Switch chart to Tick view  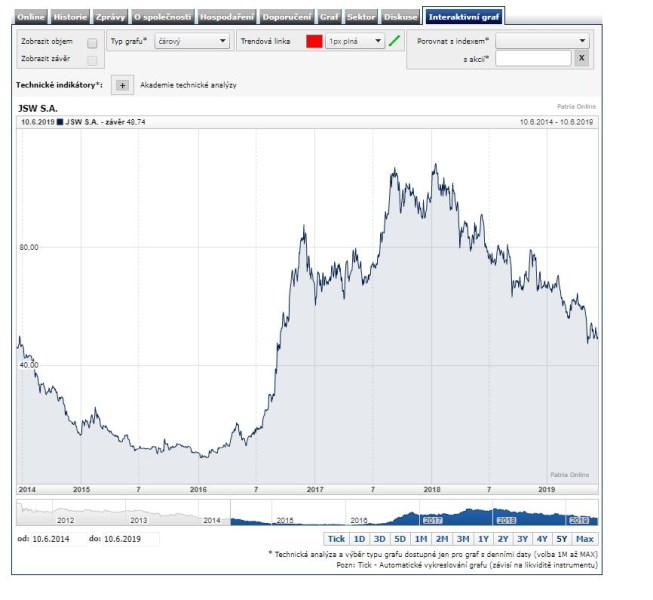pos(336,539)
